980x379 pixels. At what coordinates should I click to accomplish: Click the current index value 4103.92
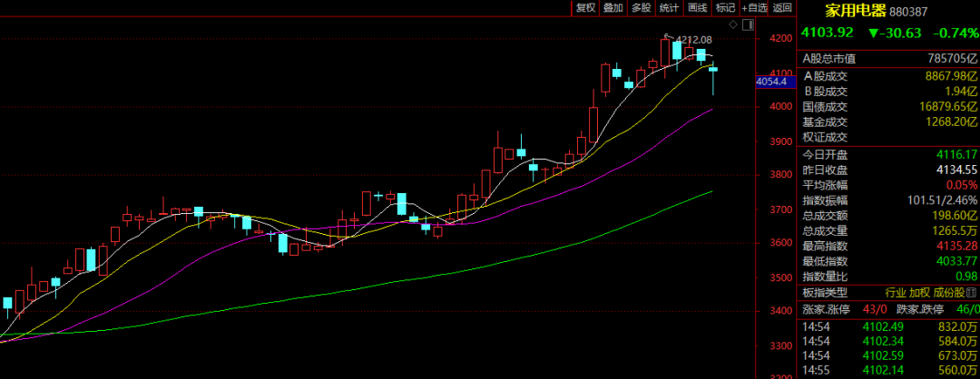coord(828,33)
